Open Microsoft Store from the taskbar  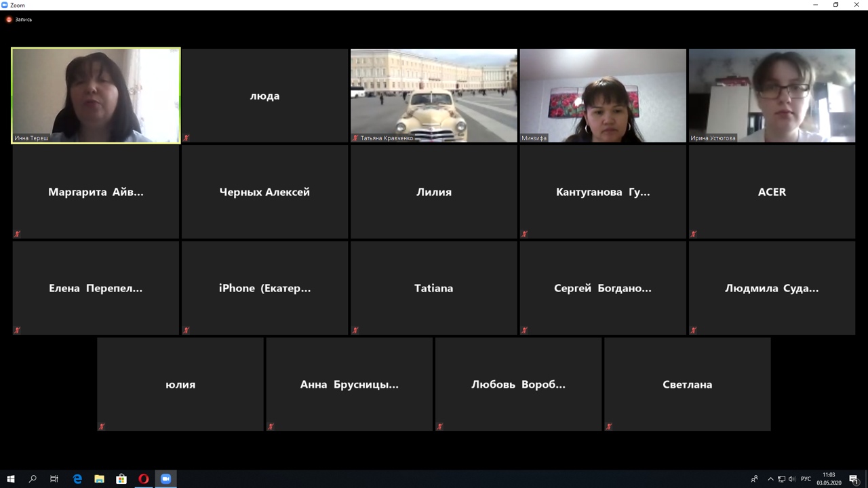(x=121, y=479)
